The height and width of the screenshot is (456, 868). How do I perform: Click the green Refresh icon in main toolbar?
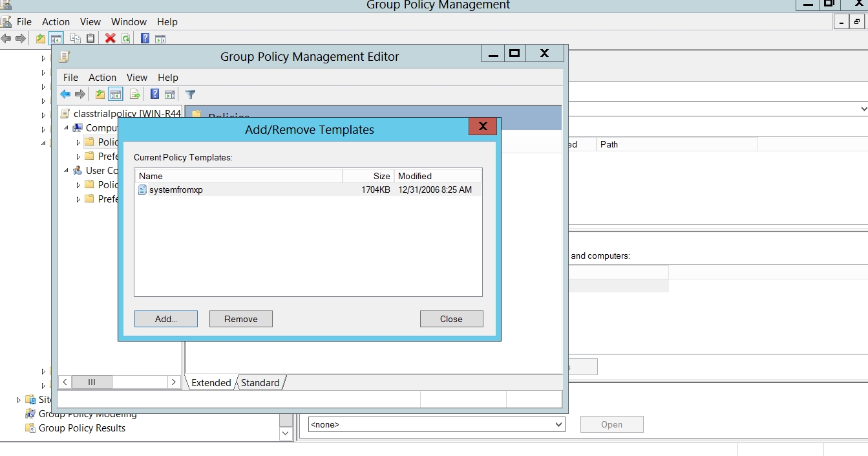coord(125,38)
